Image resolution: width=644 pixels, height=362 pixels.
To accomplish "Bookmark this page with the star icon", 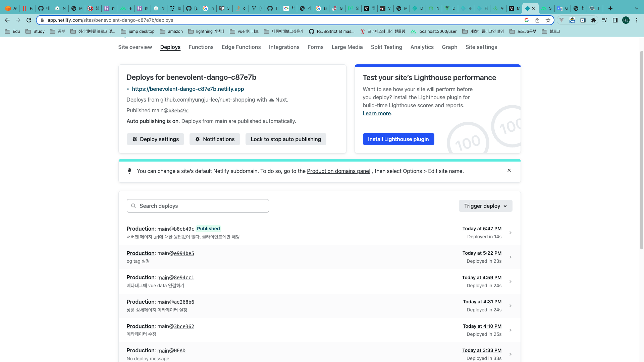I will pos(548,20).
